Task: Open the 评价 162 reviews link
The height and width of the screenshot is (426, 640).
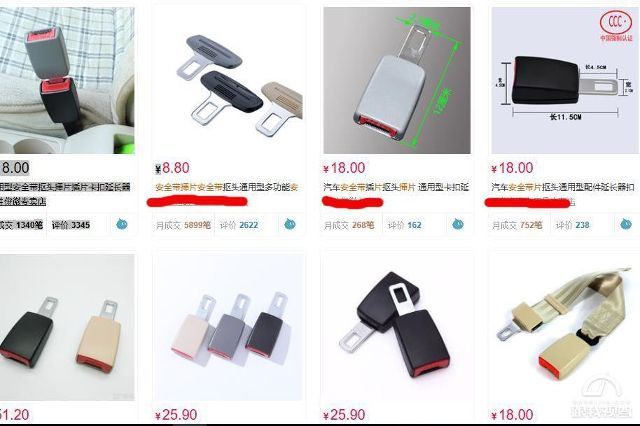Action: pyautogui.click(x=404, y=225)
